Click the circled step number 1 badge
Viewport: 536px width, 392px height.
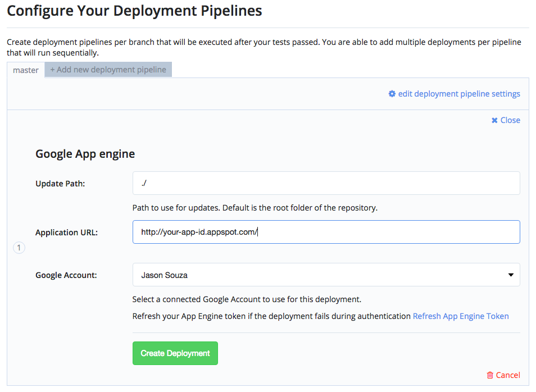point(19,248)
